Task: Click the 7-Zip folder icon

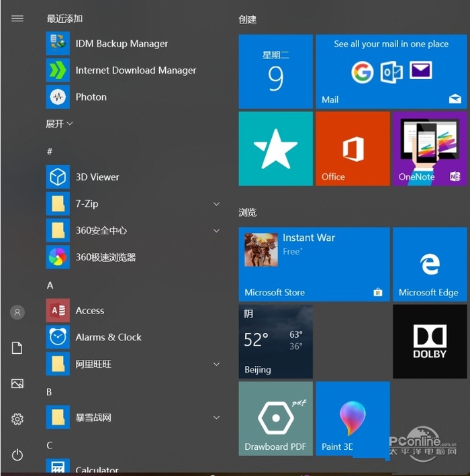Action: [58, 203]
